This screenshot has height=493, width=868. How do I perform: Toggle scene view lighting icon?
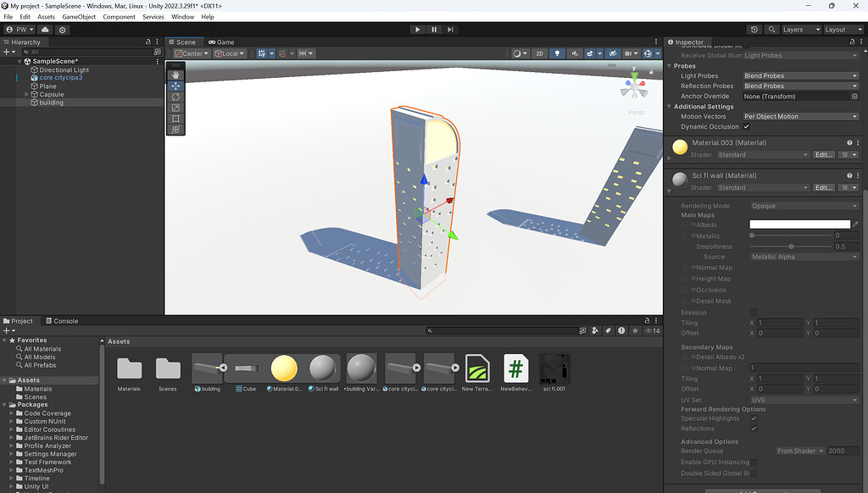pos(559,53)
